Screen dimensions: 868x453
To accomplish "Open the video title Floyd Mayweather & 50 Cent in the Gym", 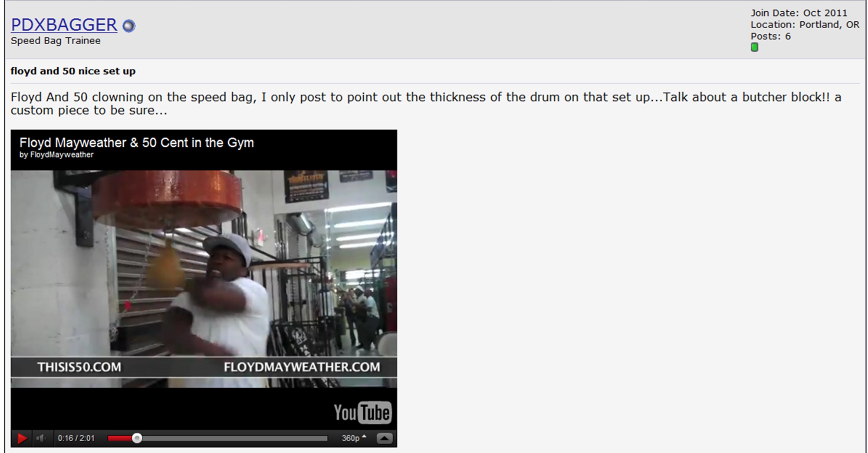I will [136, 142].
